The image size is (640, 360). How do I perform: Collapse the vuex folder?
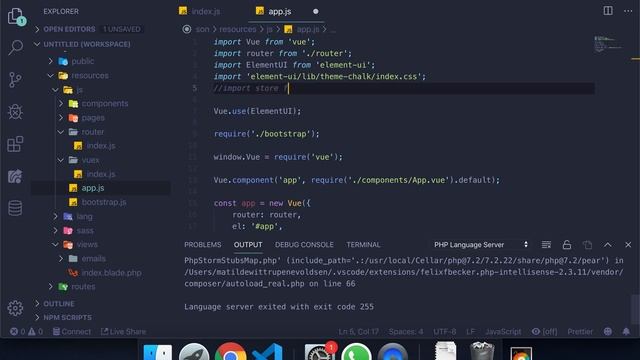(x=90, y=160)
